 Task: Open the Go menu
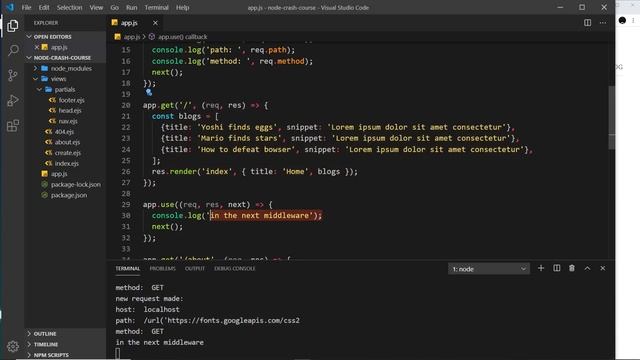(x=114, y=7)
